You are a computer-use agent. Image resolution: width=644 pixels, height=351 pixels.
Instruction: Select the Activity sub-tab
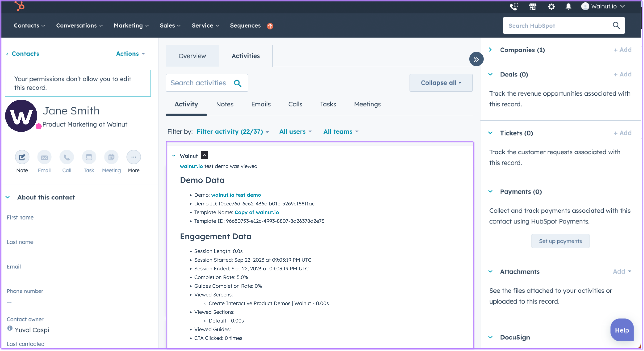[x=186, y=104]
